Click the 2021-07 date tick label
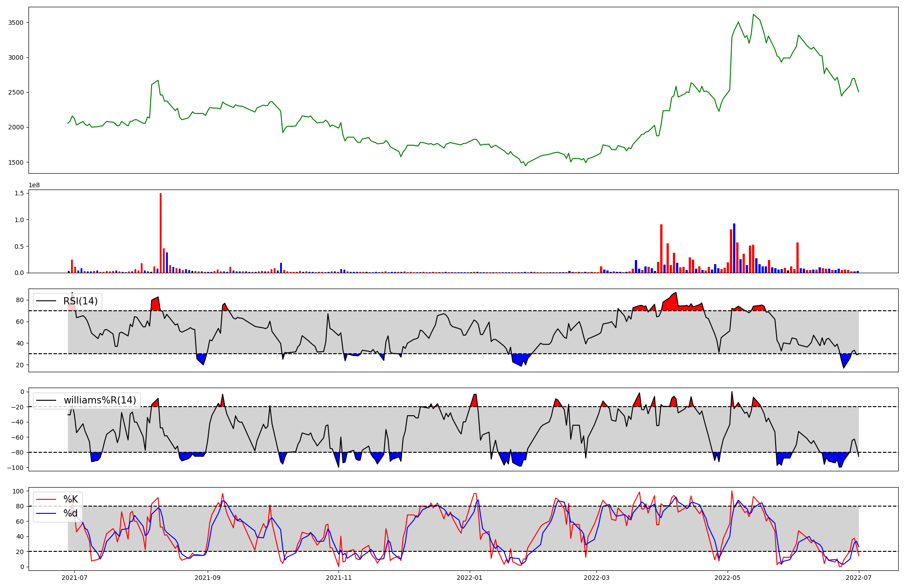This screenshot has width=905, height=588. click(74, 578)
